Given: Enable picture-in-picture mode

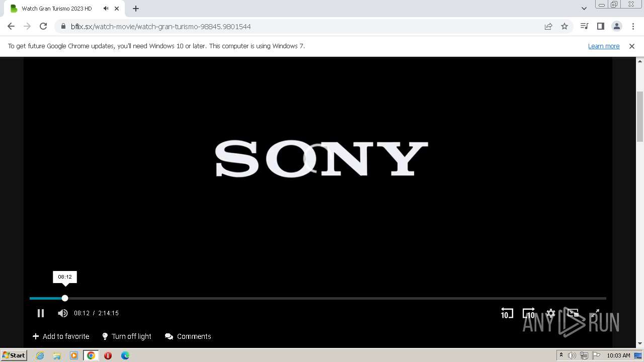Looking at the screenshot, I should tap(573, 313).
